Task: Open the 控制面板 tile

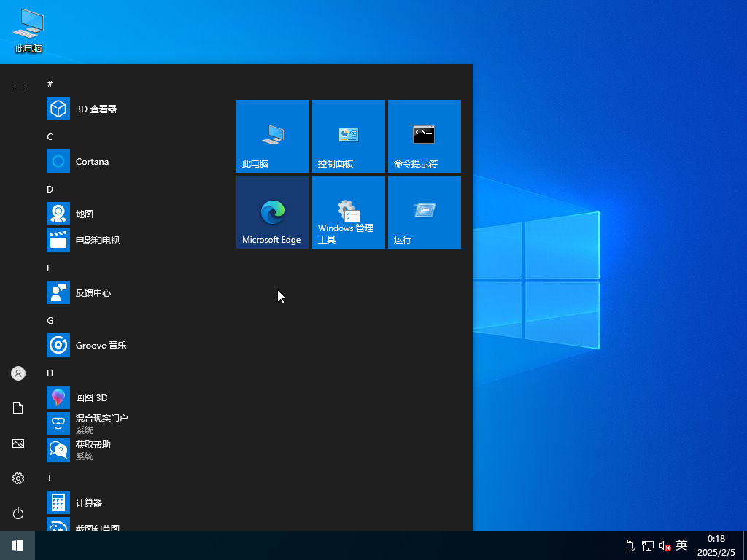Action: (x=348, y=136)
